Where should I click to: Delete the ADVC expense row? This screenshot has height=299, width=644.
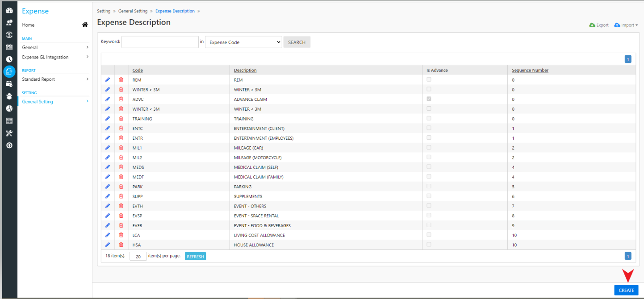tap(121, 99)
